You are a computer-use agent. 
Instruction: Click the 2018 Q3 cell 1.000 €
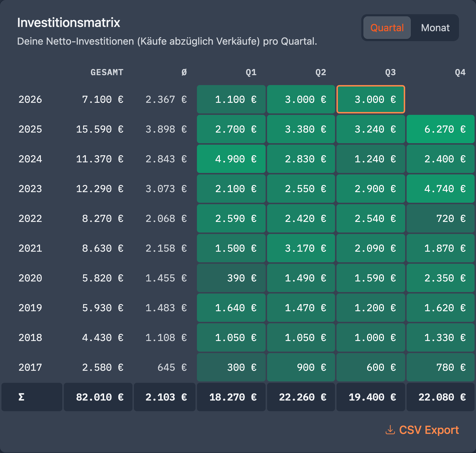coord(370,338)
